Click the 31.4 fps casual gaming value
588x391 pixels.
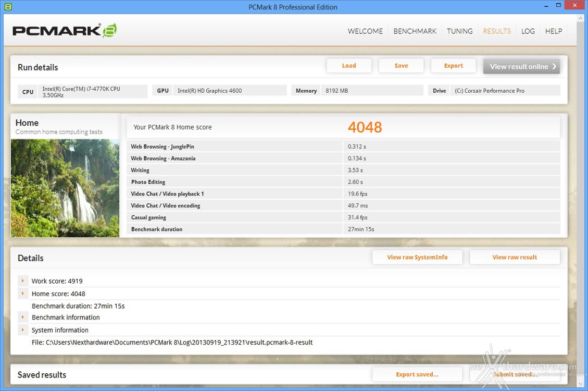pos(357,217)
